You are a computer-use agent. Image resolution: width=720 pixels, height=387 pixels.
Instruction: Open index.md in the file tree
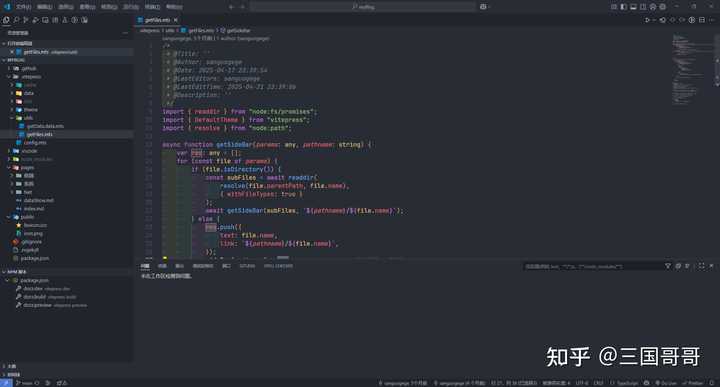(x=34, y=209)
